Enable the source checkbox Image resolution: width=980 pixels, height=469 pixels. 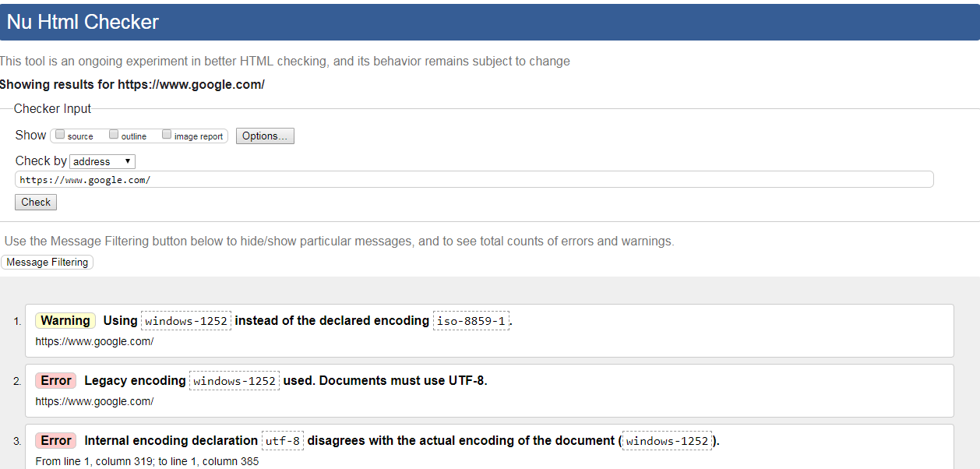pos(60,135)
